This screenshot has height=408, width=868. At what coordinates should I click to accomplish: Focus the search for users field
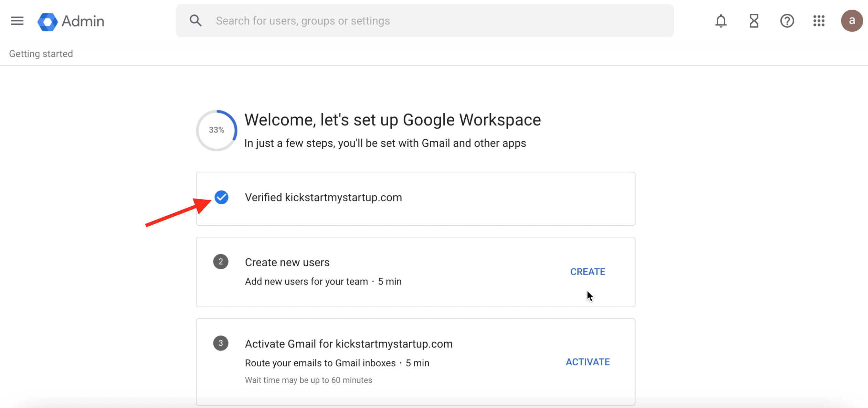tap(425, 21)
